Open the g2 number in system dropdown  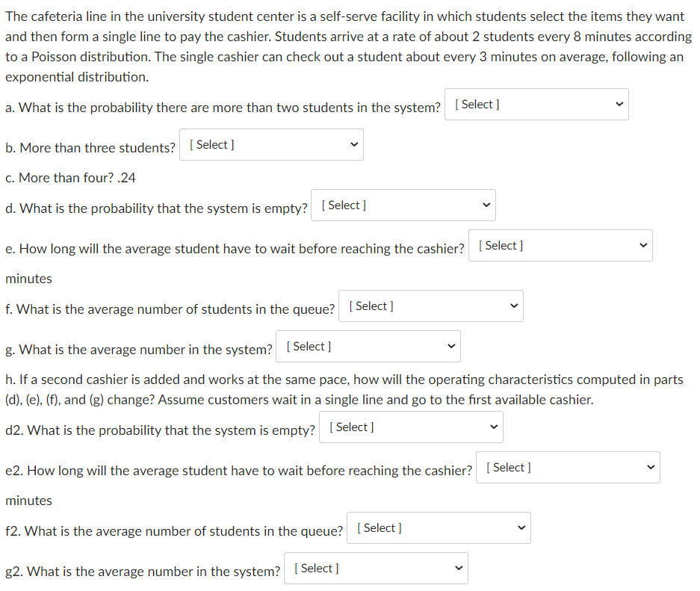pyautogui.click(x=376, y=569)
